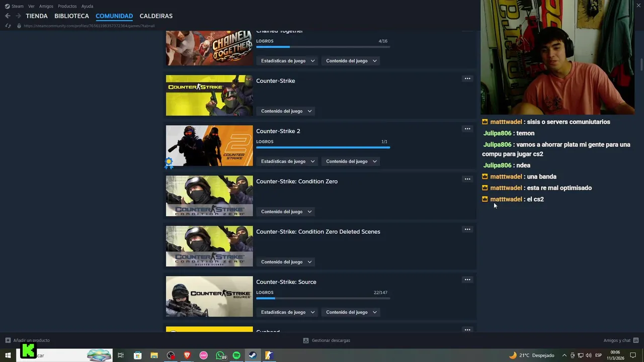Open options menu for Counter-Strike 2
The height and width of the screenshot is (362, 644).
pos(467,129)
